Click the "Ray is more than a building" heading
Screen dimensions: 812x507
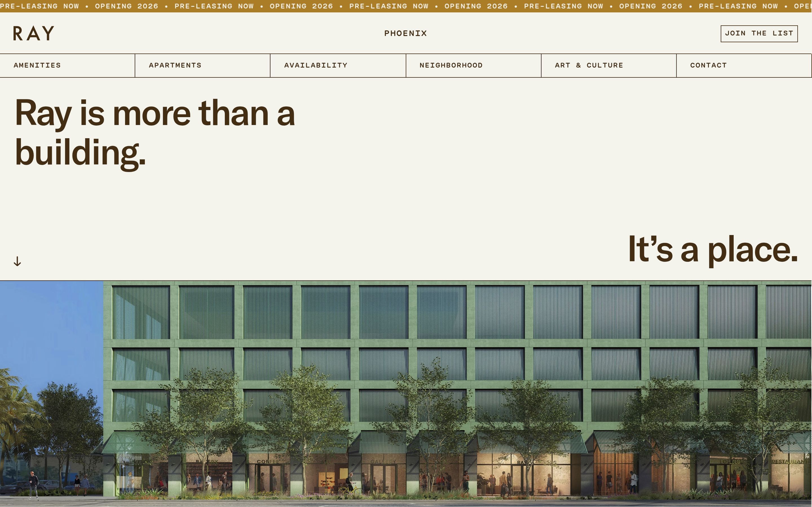pyautogui.click(x=154, y=132)
